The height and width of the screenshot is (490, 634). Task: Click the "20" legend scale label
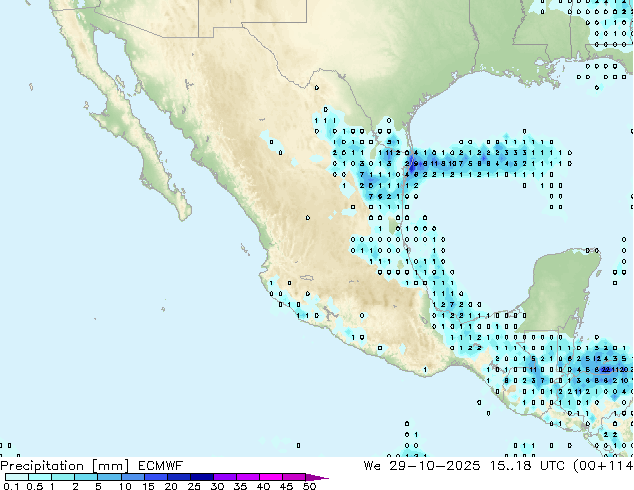pyautogui.click(x=171, y=486)
